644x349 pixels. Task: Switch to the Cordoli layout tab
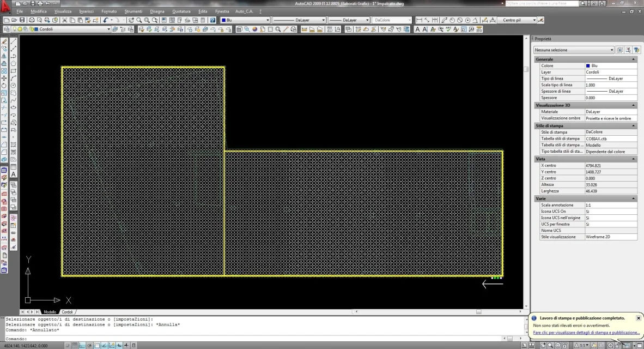click(x=67, y=312)
